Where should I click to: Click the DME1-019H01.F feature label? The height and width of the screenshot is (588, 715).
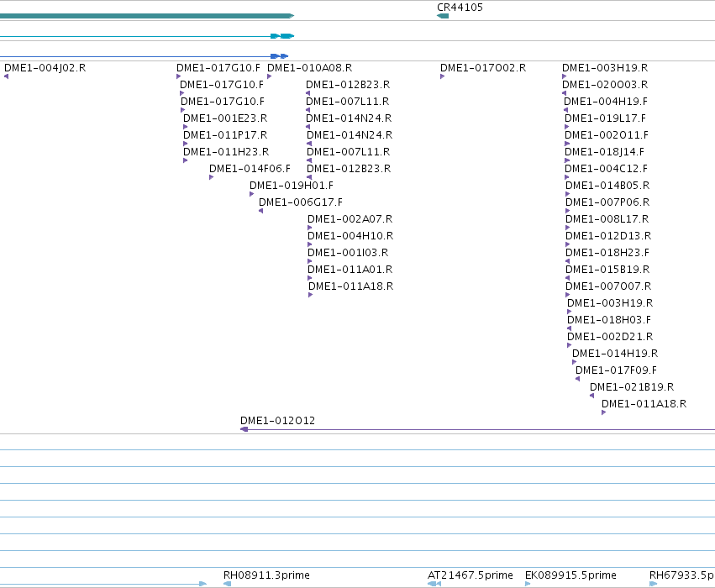pyautogui.click(x=292, y=186)
